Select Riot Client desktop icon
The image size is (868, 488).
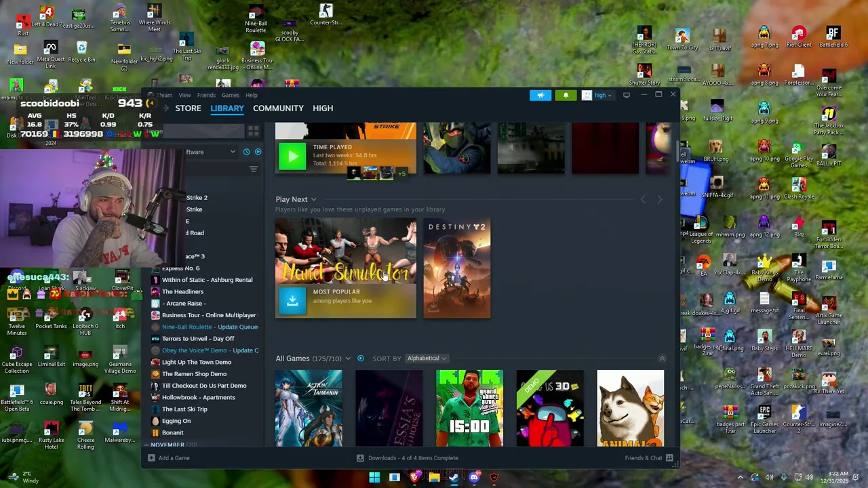pos(799,37)
